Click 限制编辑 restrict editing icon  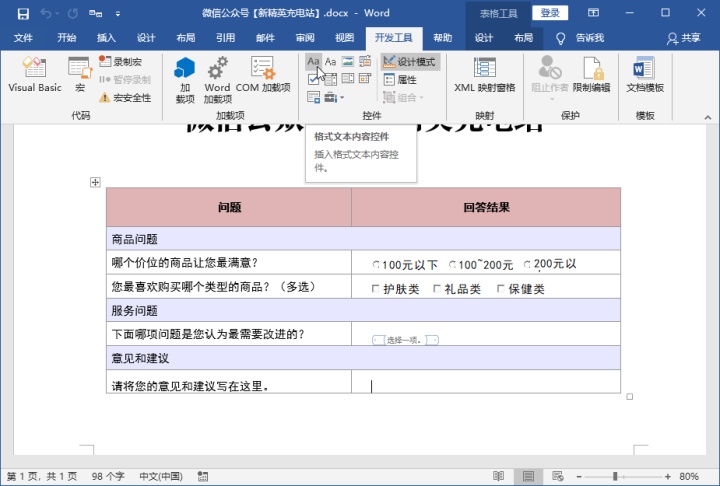point(591,74)
